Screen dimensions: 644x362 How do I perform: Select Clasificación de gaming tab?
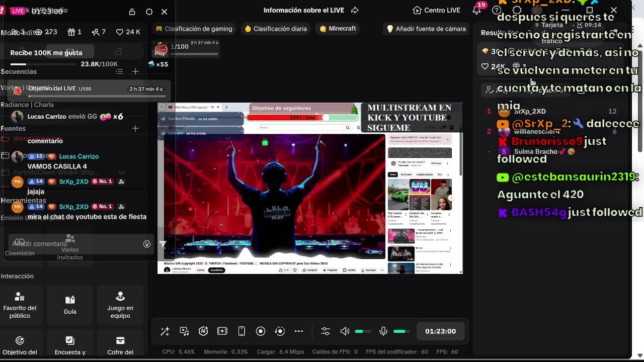194,29
